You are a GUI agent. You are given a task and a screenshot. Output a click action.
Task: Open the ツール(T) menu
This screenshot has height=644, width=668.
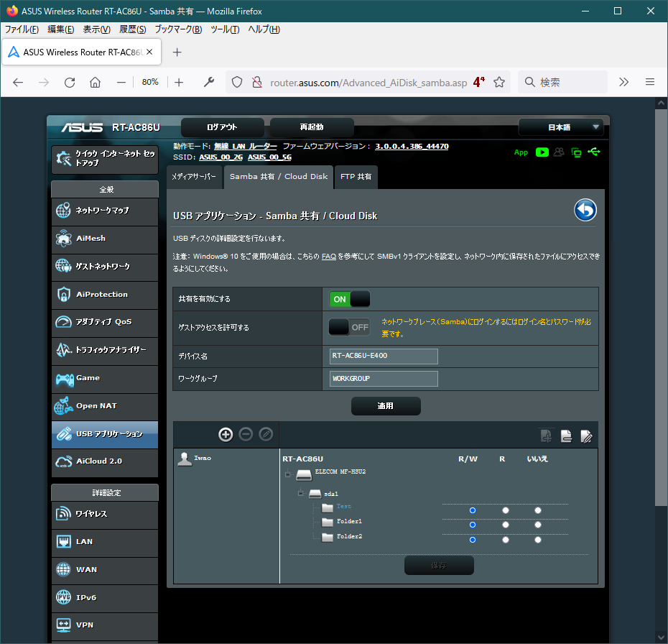click(x=225, y=29)
